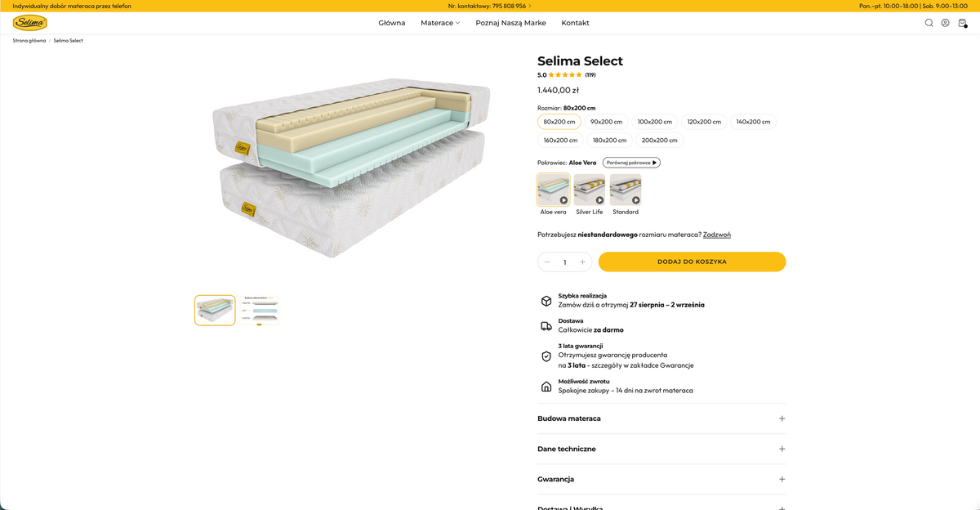Open the search icon in header
Image resolution: width=980 pixels, height=510 pixels.
click(929, 23)
